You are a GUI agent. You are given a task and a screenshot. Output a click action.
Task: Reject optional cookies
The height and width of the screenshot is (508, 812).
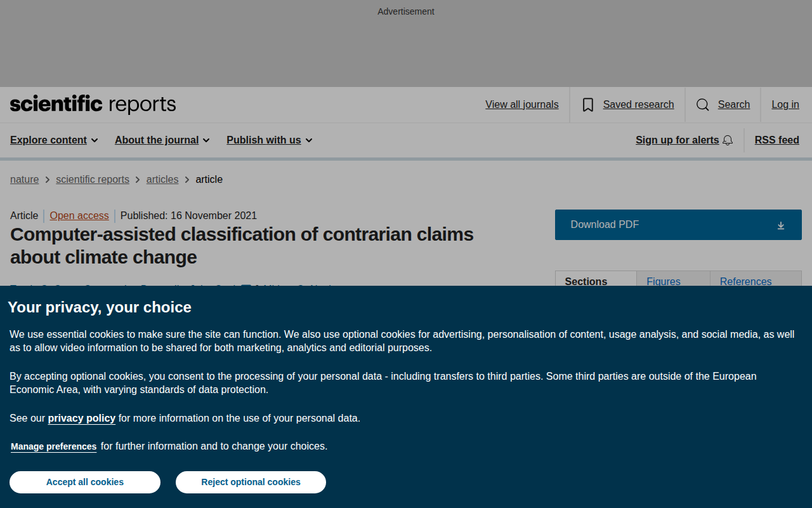[x=251, y=482]
